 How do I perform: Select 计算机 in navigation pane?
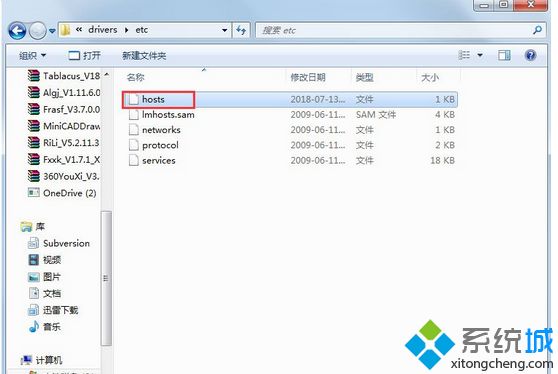(x=49, y=360)
